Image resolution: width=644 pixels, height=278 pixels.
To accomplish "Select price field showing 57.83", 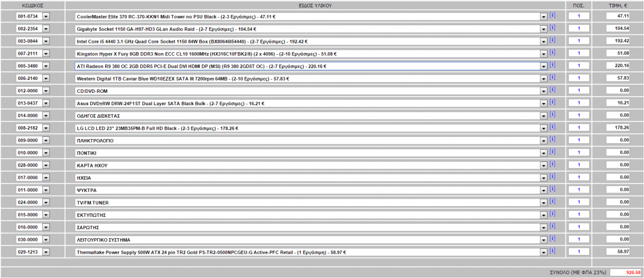I will pos(618,78).
